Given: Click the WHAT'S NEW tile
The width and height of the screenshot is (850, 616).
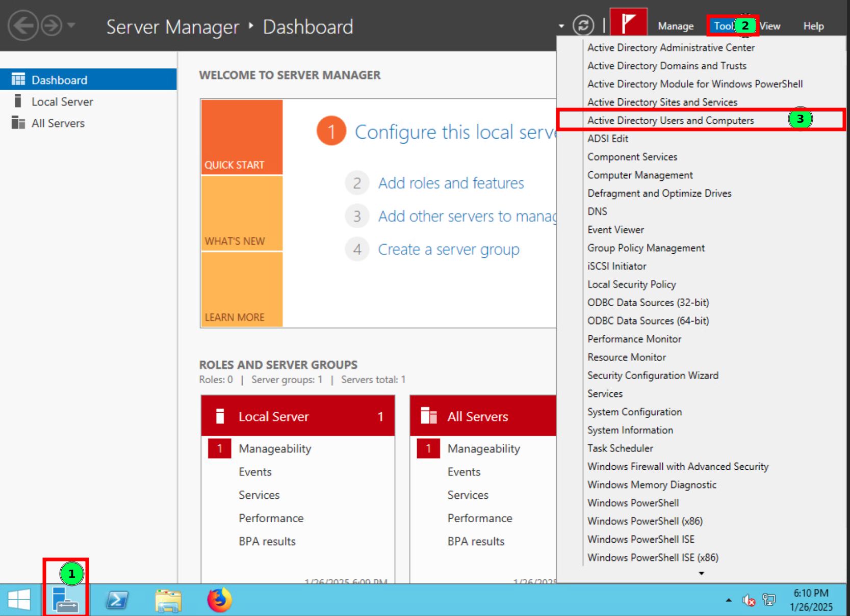Looking at the screenshot, I should [x=242, y=213].
